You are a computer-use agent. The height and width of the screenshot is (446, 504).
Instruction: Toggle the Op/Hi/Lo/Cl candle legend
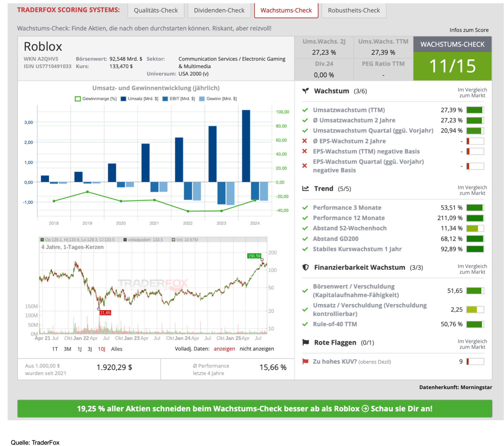(x=78, y=240)
